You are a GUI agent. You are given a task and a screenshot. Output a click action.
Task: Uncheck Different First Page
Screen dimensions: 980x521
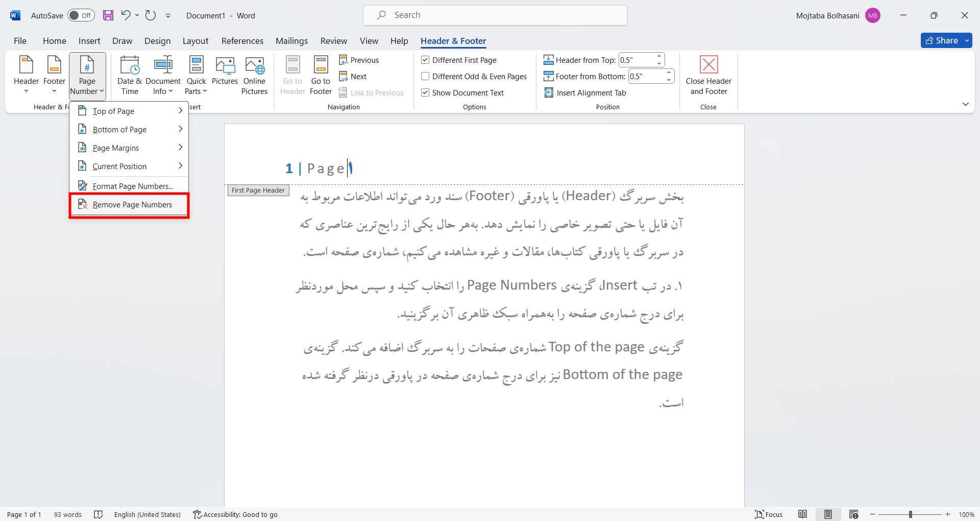425,60
